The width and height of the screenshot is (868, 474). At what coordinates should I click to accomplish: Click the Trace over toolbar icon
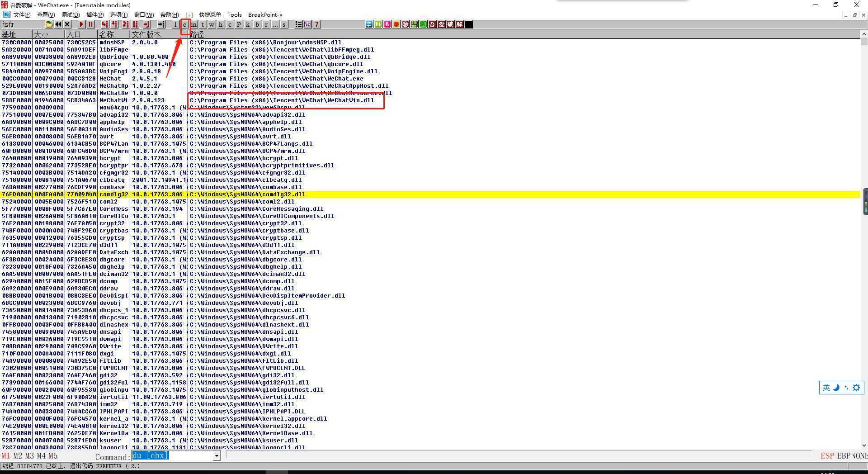(135, 24)
